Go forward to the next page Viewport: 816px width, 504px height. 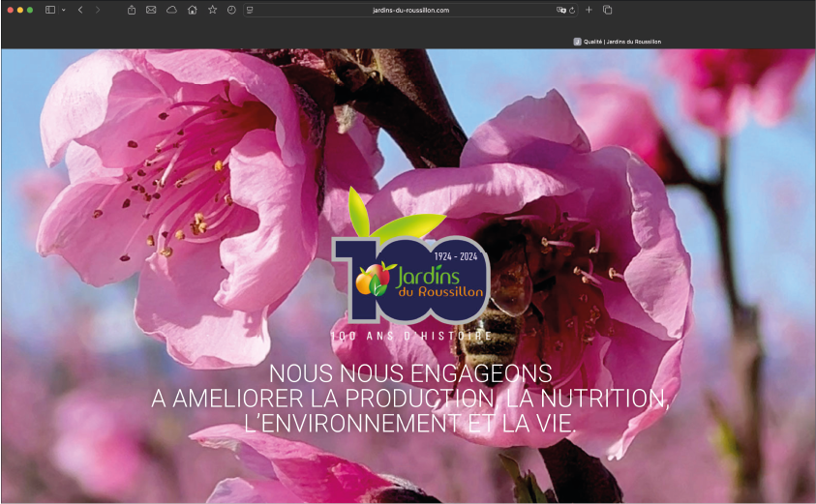[97, 10]
